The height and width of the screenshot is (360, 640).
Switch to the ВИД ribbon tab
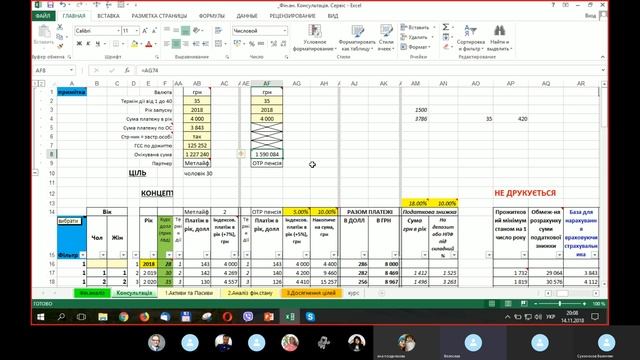coord(333,16)
